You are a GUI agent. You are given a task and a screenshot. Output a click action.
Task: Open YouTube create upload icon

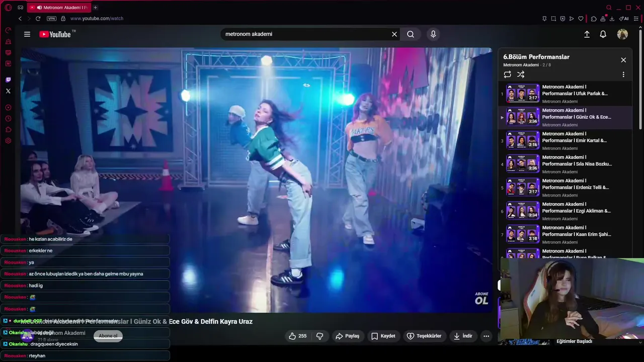pos(587,34)
